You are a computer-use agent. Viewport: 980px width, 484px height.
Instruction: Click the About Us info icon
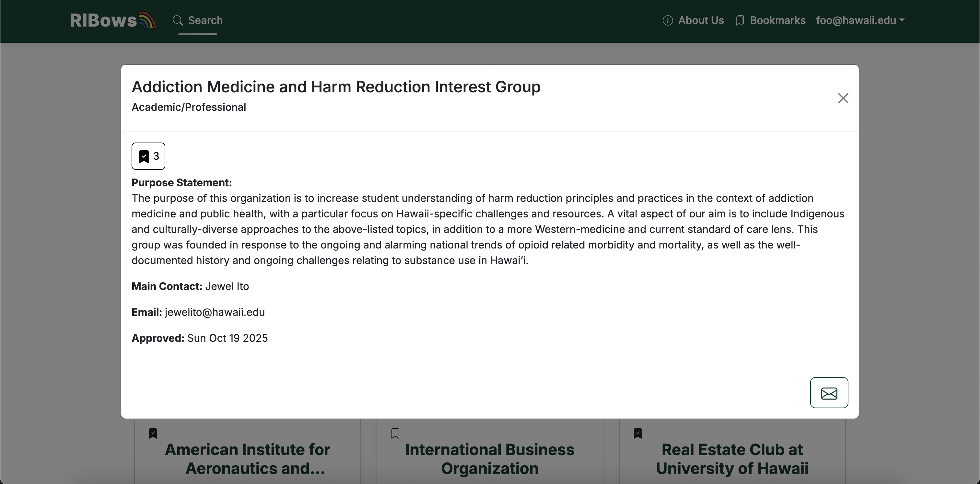pos(667,20)
